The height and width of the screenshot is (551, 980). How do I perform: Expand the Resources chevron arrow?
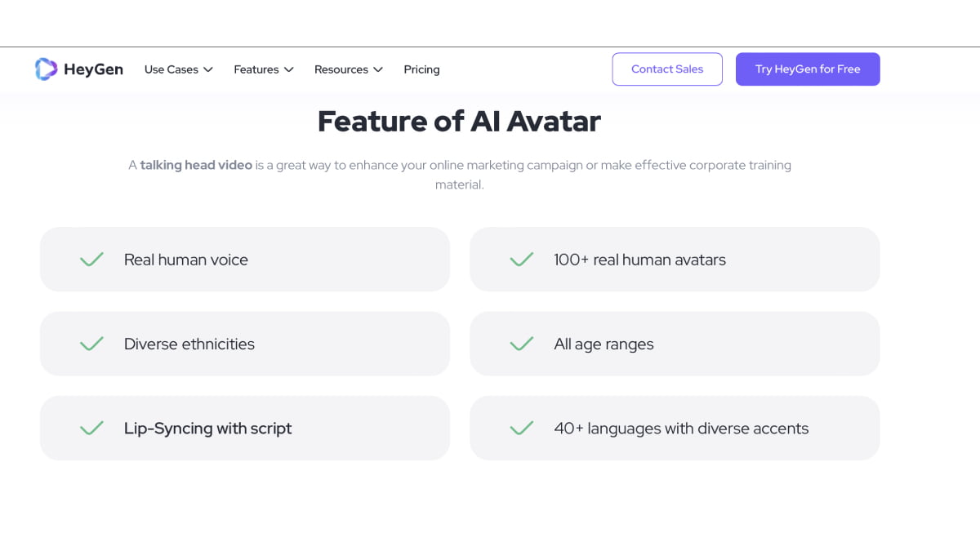coord(378,69)
